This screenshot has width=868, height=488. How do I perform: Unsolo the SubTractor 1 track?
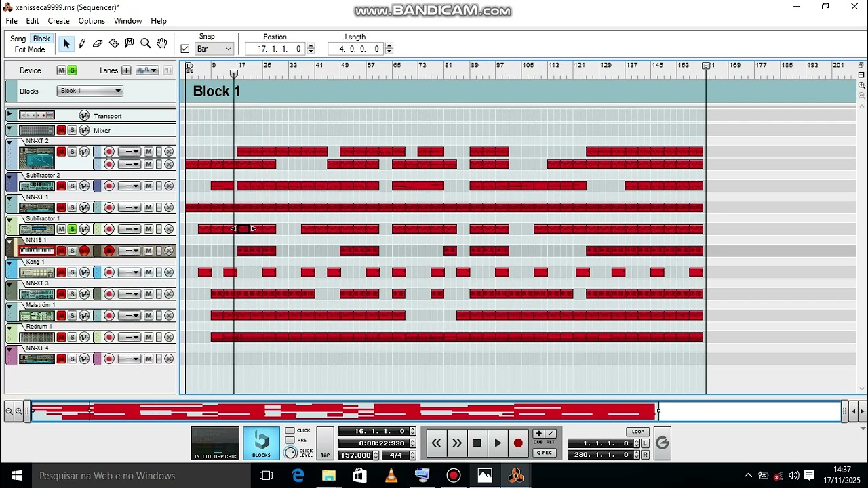pos(72,229)
